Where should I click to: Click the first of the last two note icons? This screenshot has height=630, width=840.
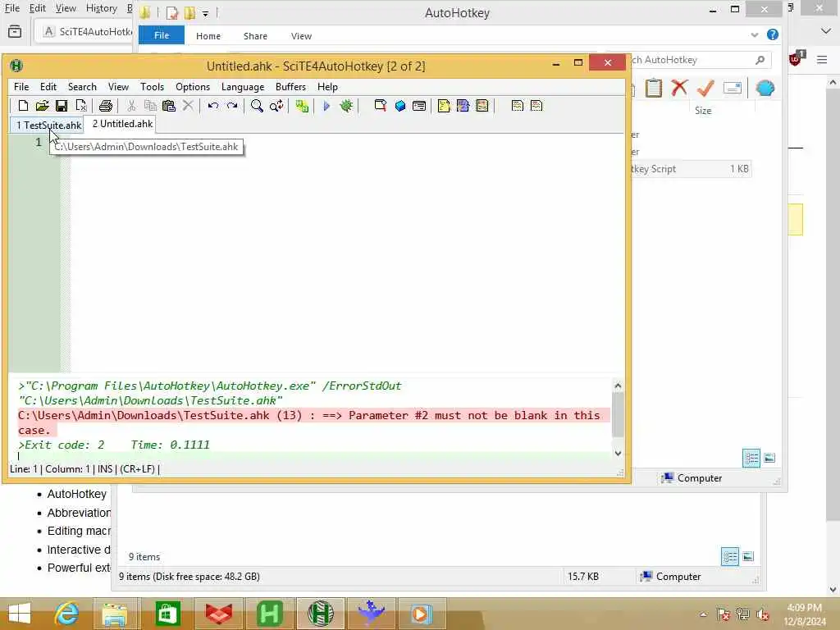click(518, 106)
